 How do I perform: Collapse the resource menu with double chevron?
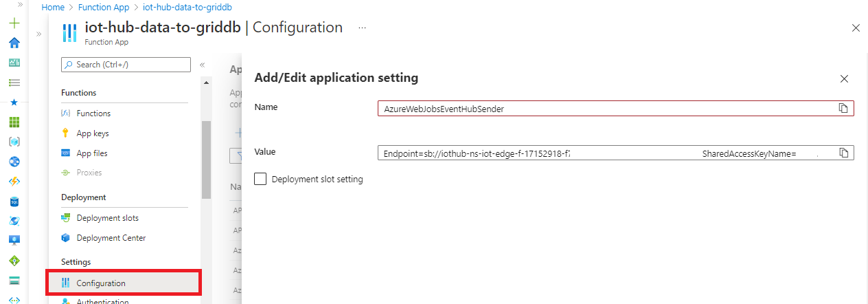(203, 65)
